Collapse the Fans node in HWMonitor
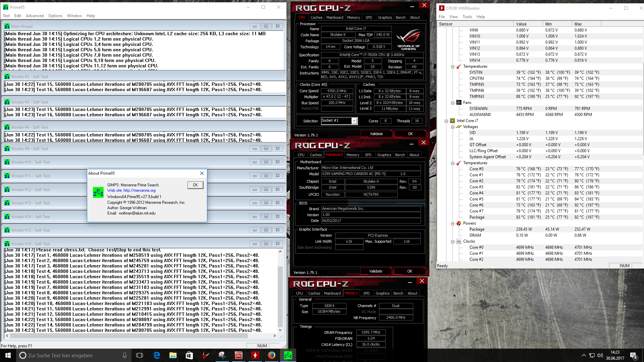 (452, 103)
